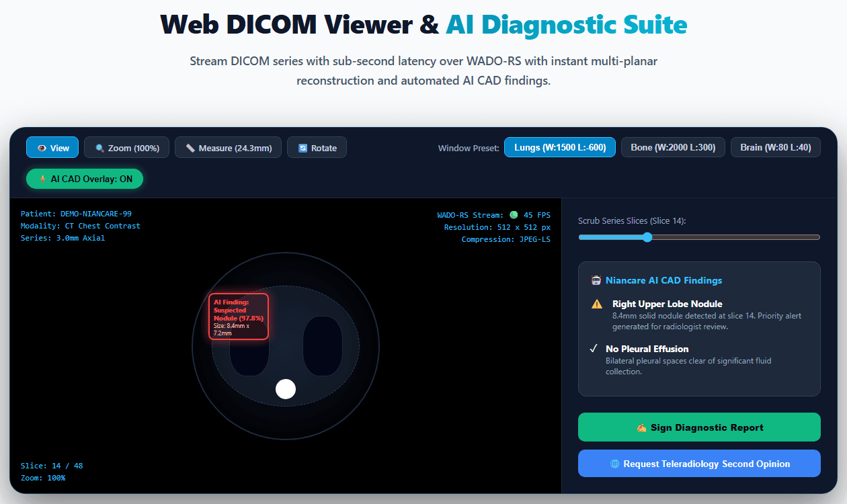Click 'Modality: CT Chest Contrast' overlay text
The width and height of the screenshot is (847, 504).
click(x=81, y=226)
